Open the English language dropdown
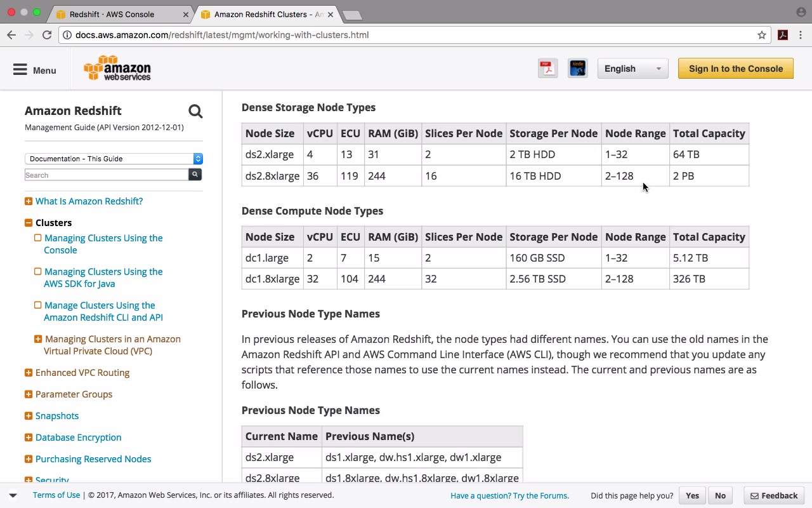 click(632, 69)
